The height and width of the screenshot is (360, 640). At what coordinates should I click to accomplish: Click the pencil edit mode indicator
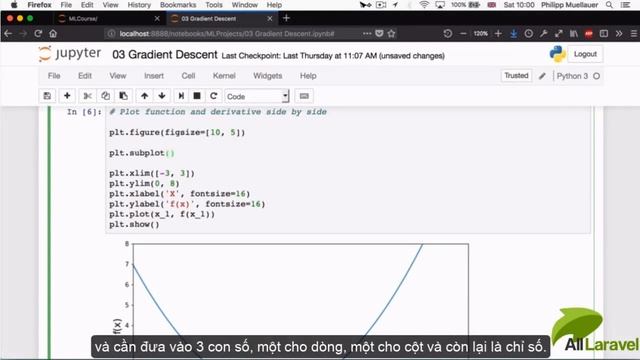click(x=542, y=76)
